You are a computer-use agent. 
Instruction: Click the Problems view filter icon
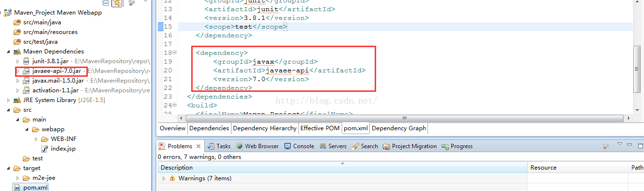(x=606, y=146)
